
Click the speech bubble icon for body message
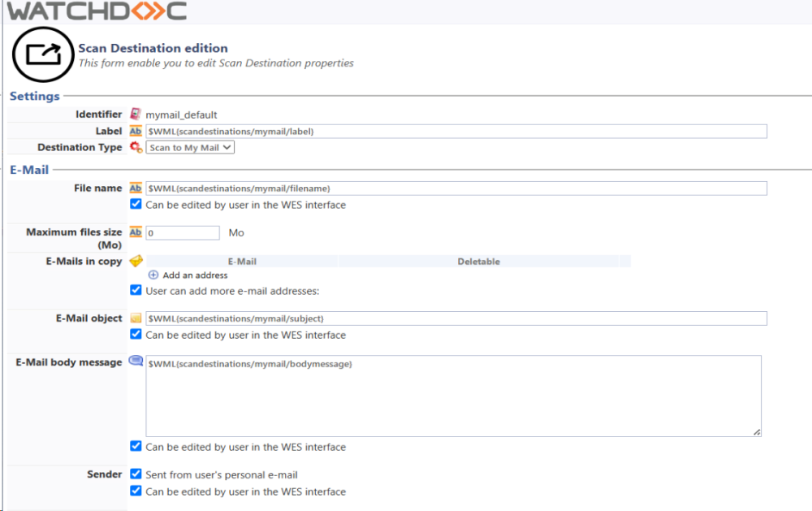point(136,361)
